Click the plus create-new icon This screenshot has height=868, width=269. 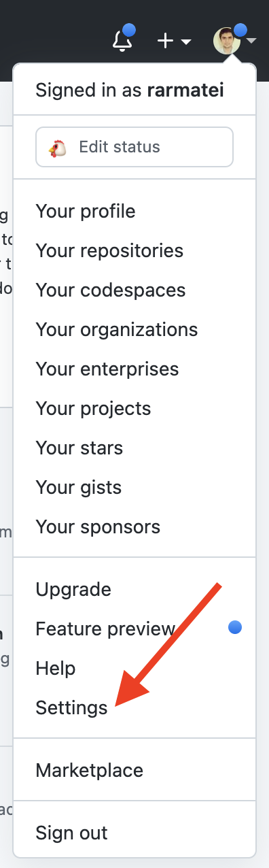tap(166, 41)
